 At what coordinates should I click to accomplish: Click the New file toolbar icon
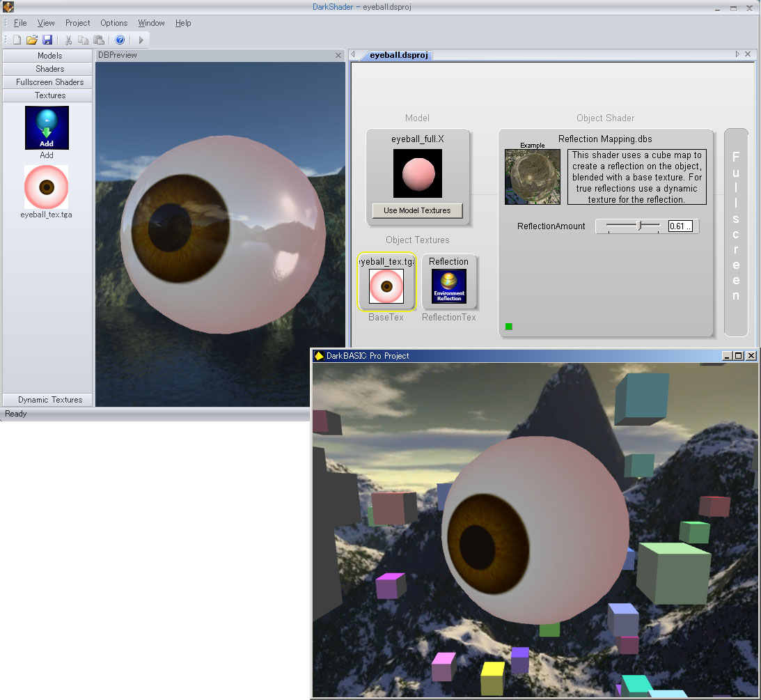(x=17, y=40)
